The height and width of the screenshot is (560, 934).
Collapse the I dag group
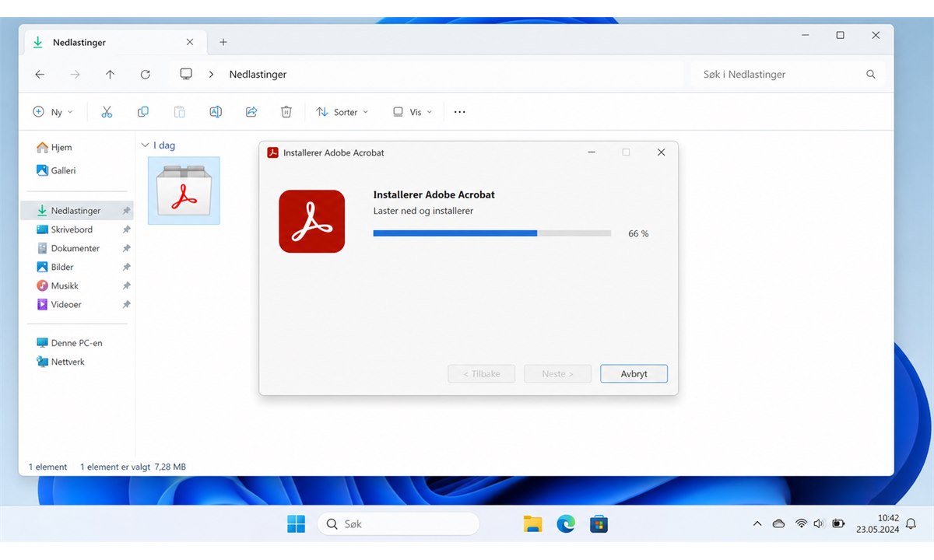145,145
